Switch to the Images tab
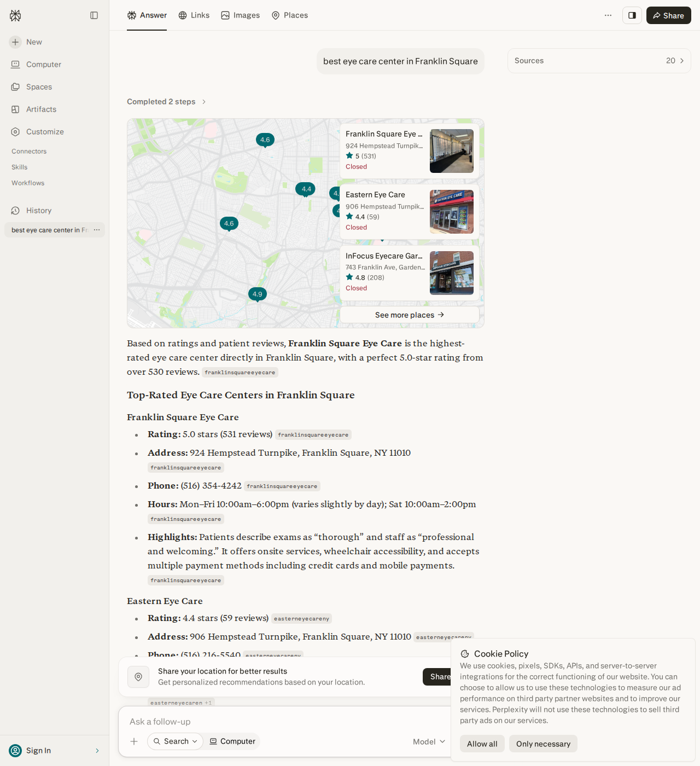The width and height of the screenshot is (700, 766). point(241,15)
